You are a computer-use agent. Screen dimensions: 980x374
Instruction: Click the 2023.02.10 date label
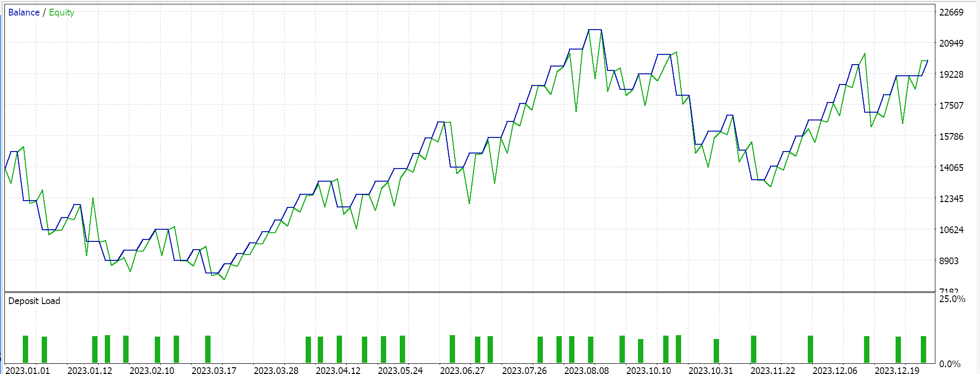(x=152, y=370)
